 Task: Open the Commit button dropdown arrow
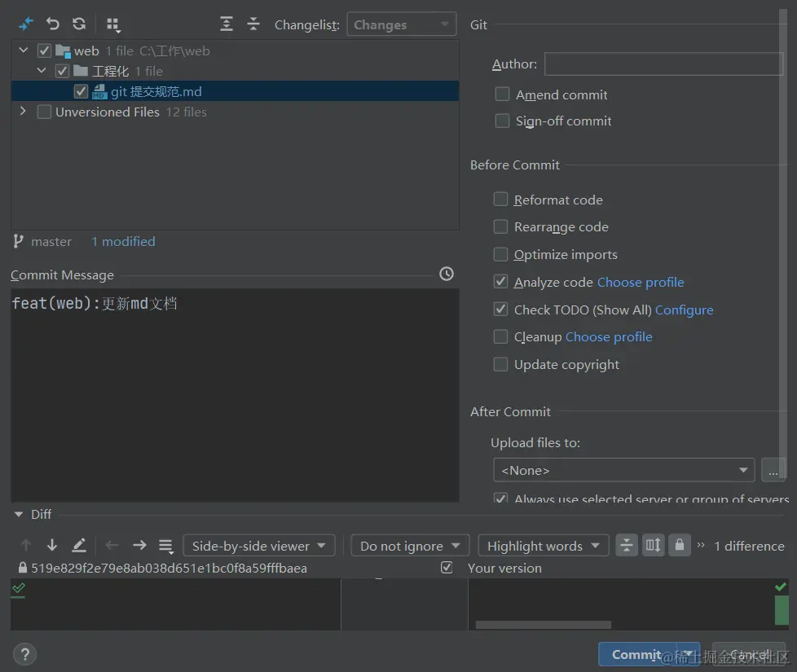click(x=689, y=654)
